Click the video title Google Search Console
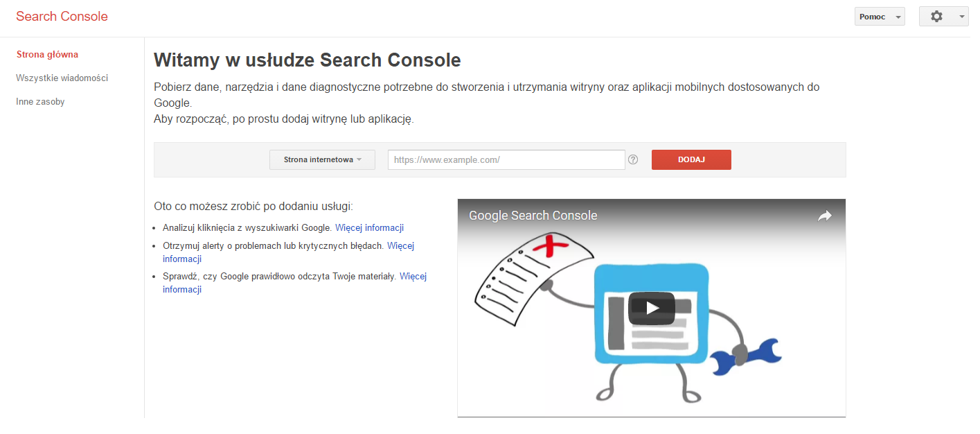 pyautogui.click(x=533, y=216)
